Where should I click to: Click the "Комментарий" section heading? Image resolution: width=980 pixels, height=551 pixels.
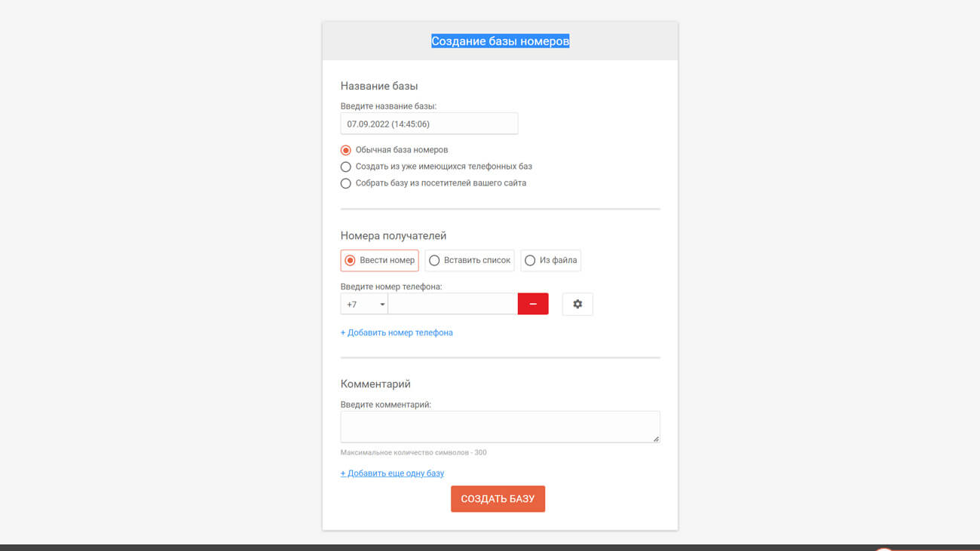pos(375,384)
